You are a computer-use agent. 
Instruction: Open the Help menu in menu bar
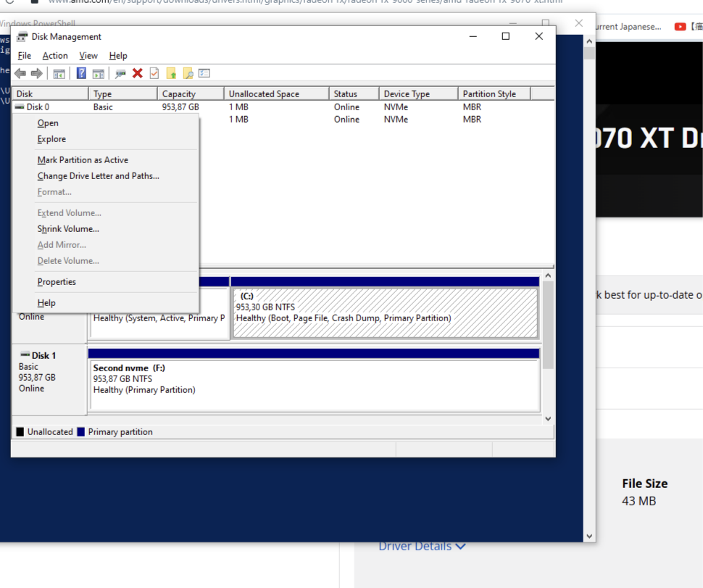tap(118, 56)
